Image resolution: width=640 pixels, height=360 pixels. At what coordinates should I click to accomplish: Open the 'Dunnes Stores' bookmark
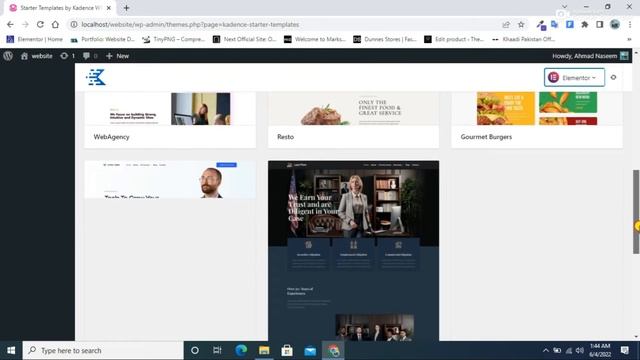tap(384, 39)
